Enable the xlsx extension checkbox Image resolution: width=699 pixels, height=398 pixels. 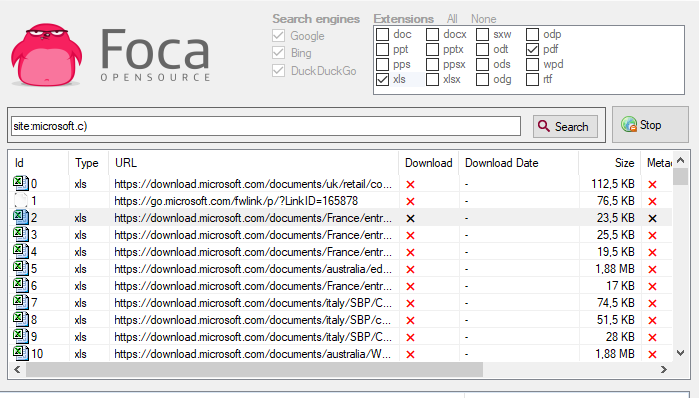pyautogui.click(x=432, y=79)
